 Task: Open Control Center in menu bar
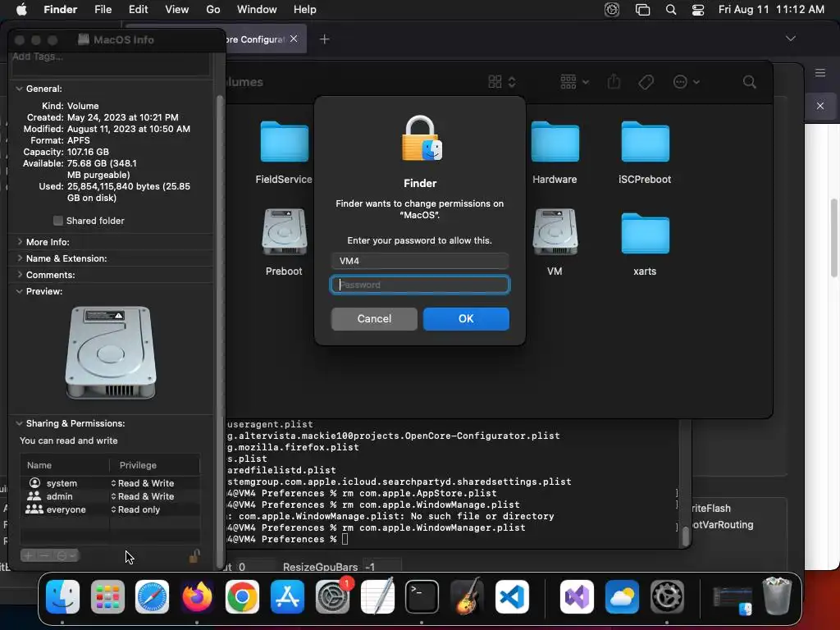click(697, 10)
